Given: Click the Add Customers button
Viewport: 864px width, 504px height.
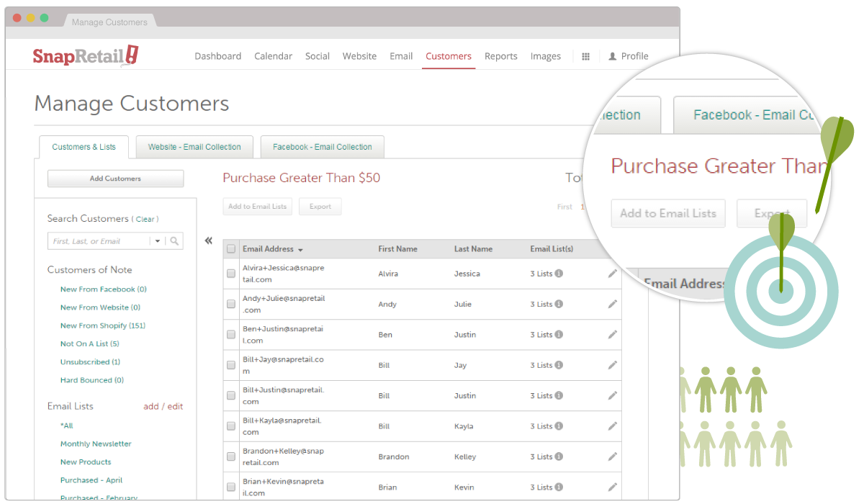Looking at the screenshot, I should [115, 179].
